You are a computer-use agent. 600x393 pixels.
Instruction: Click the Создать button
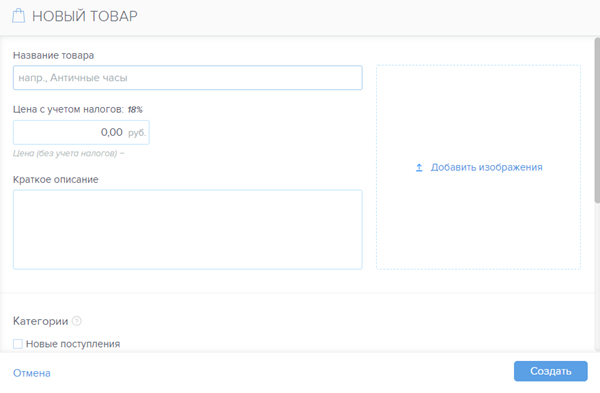click(551, 371)
